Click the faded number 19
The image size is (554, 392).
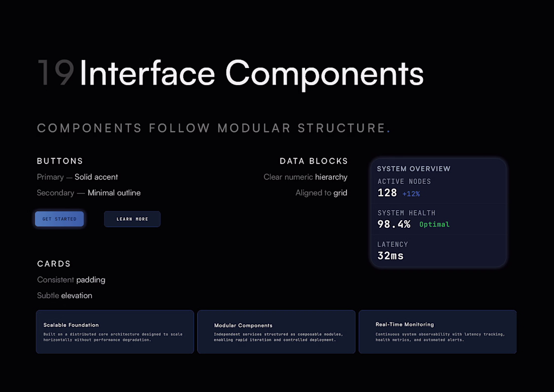pyautogui.click(x=55, y=73)
